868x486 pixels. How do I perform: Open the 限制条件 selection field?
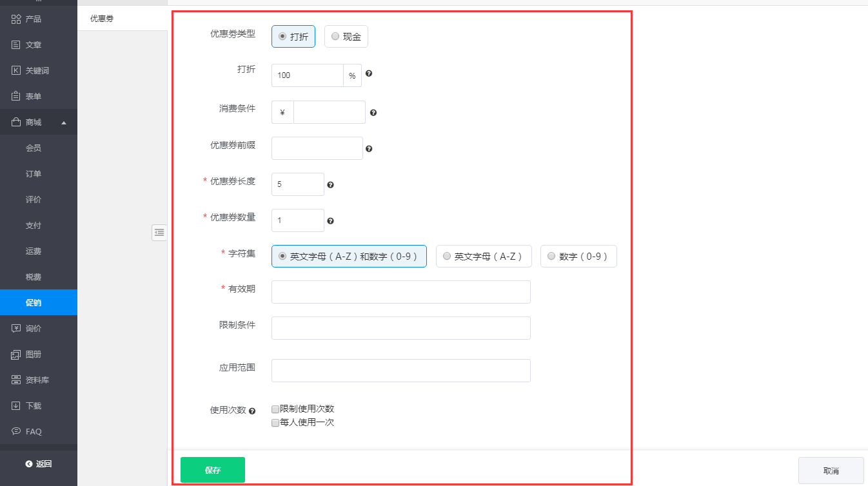(x=400, y=328)
